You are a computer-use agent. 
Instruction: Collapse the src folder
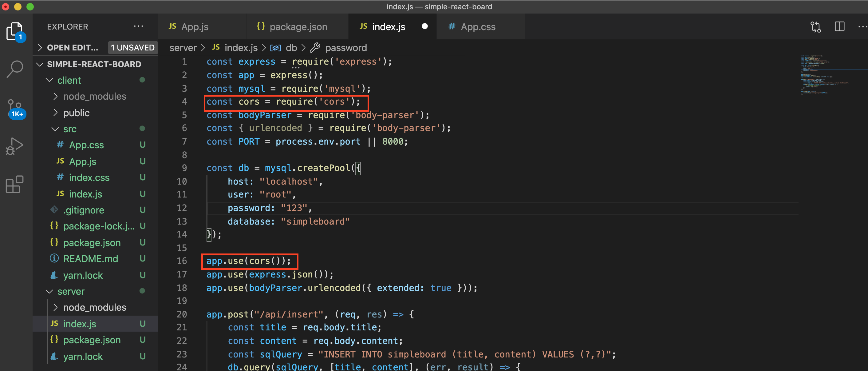[69, 129]
